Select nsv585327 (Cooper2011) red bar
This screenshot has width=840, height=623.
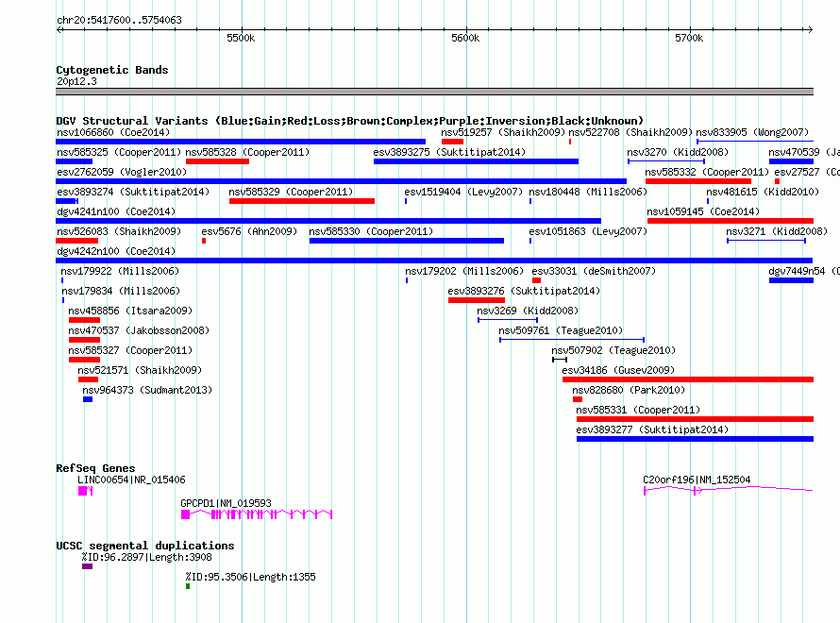[85, 360]
